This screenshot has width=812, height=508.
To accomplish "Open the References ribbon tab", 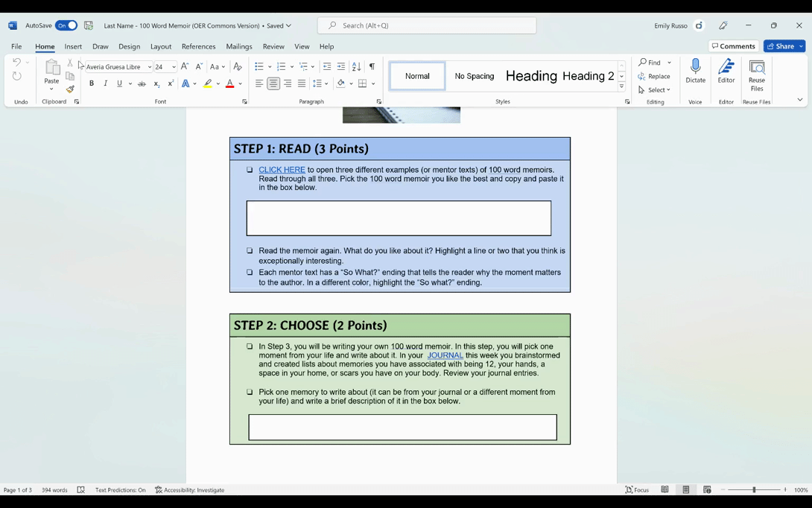I will [x=198, y=46].
